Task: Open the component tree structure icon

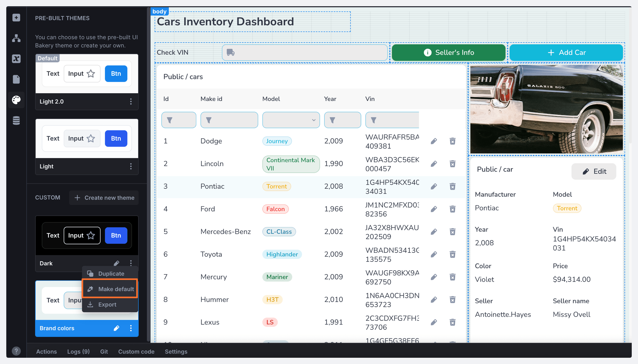Action: point(16,38)
